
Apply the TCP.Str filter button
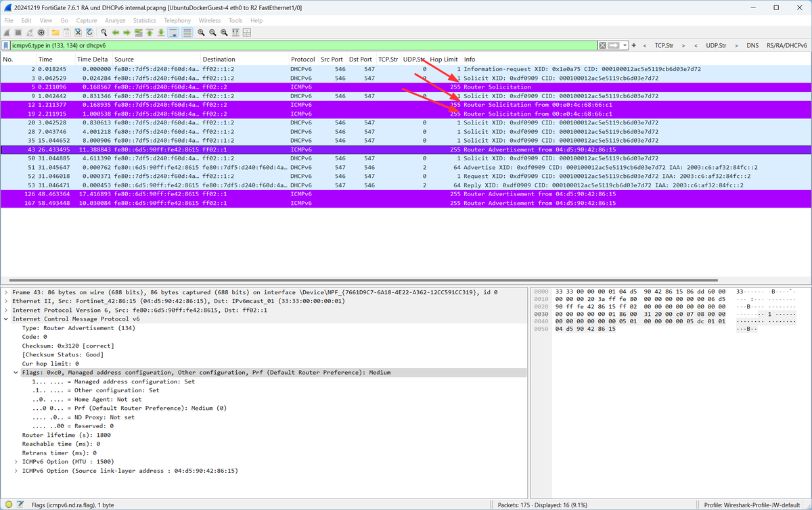664,45
